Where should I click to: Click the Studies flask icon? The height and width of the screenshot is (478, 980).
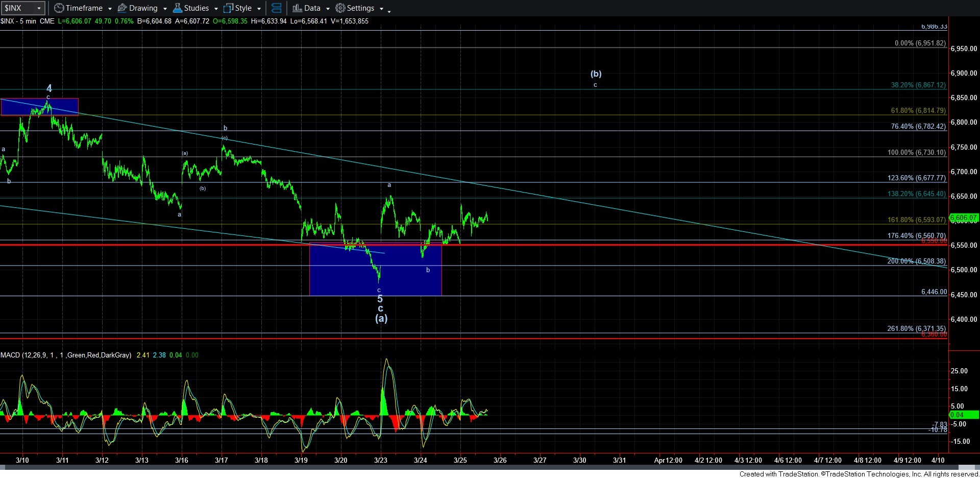point(178,8)
